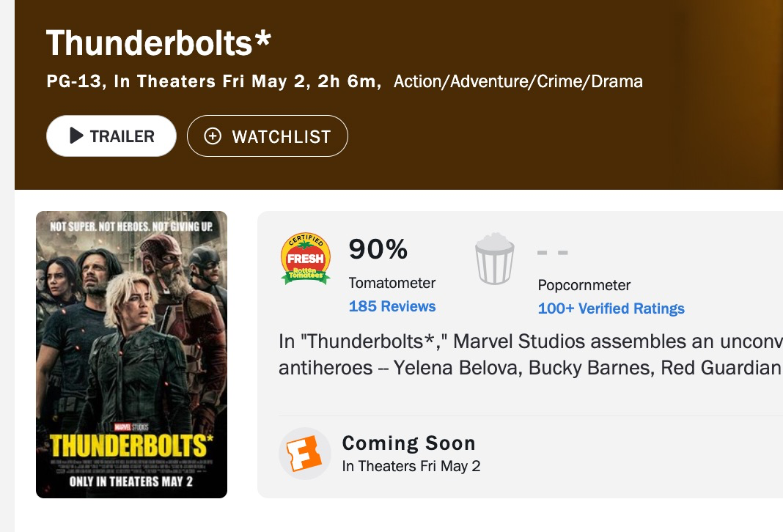The image size is (783, 532).
Task: Open the Thunderbolts* movie poster image
Action: click(131, 355)
